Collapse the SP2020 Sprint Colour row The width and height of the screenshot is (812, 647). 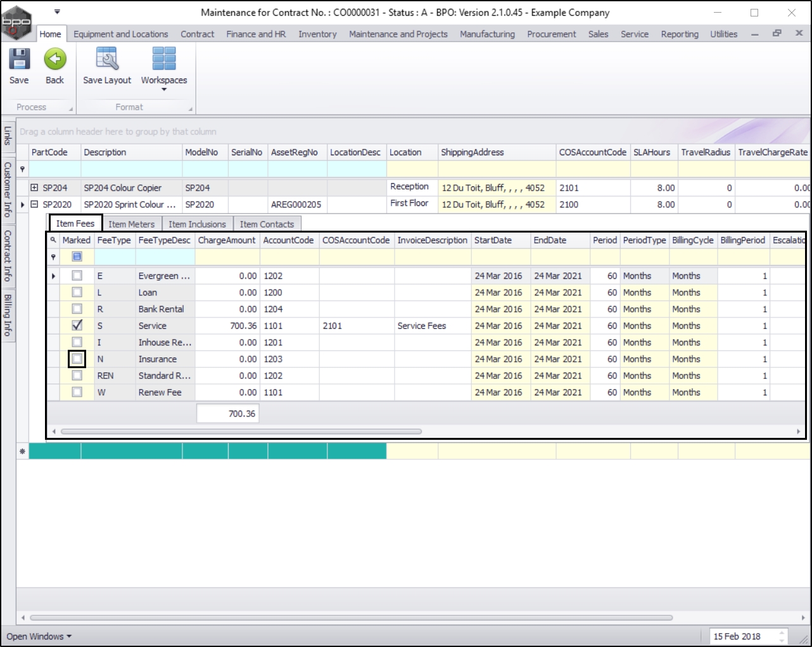pos(35,204)
